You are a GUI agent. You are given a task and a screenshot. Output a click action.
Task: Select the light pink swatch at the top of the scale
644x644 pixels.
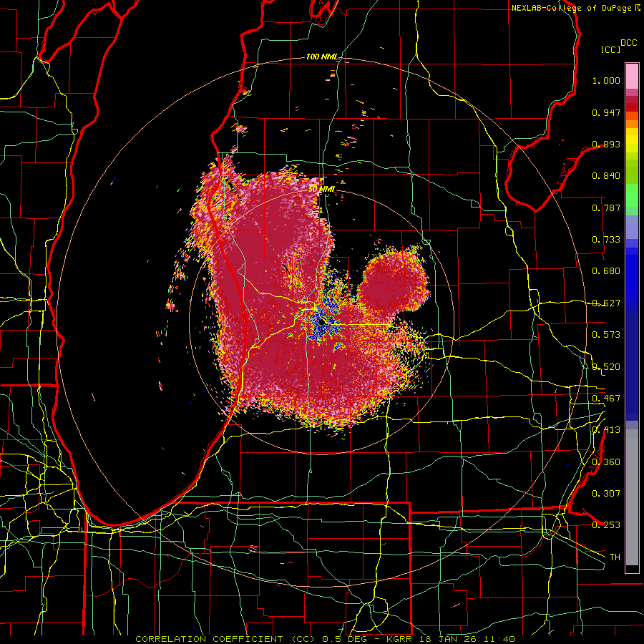pos(632,77)
